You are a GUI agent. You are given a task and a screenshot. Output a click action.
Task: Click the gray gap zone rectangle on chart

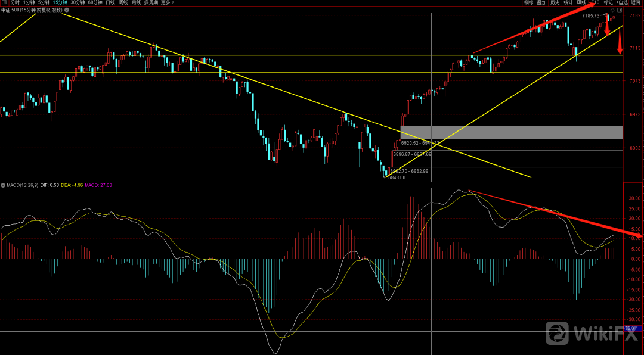tap(512, 132)
